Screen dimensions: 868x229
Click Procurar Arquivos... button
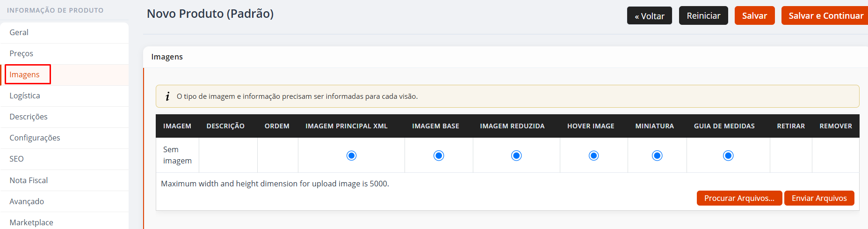[739, 198]
